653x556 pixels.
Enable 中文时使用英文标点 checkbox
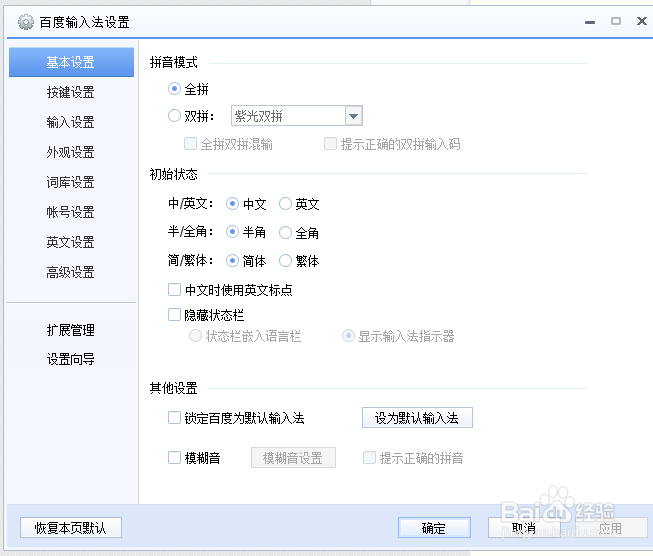(x=174, y=289)
